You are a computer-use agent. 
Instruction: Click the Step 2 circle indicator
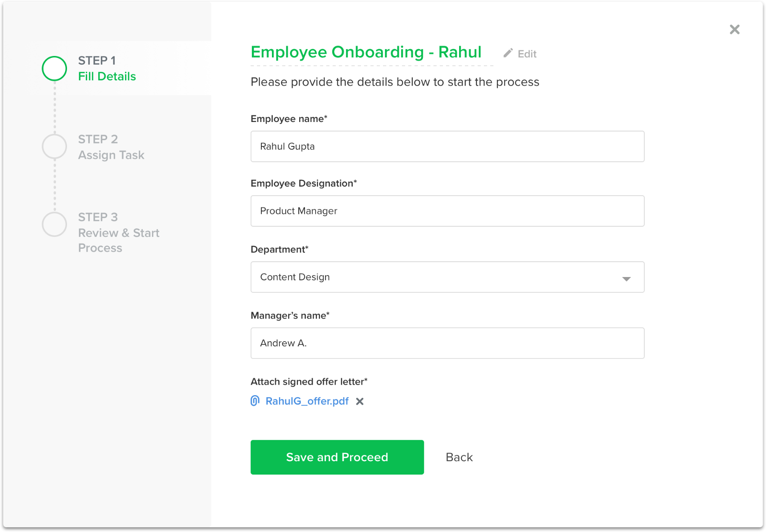[55, 146]
